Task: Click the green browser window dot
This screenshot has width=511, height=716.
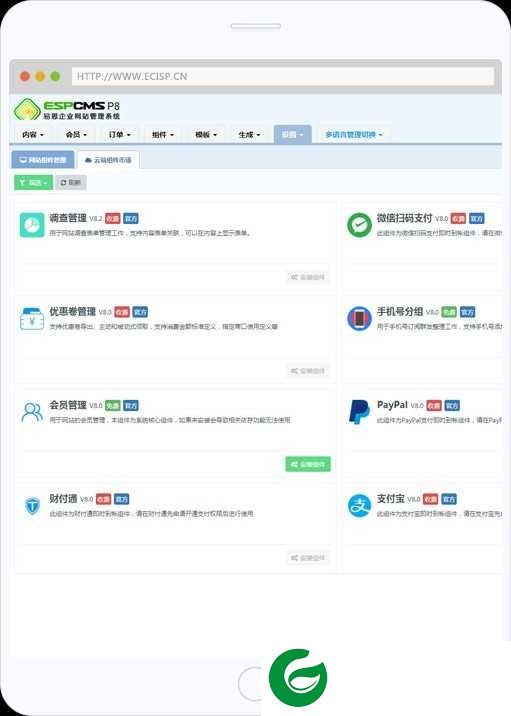Action: pyautogui.click(x=55, y=76)
